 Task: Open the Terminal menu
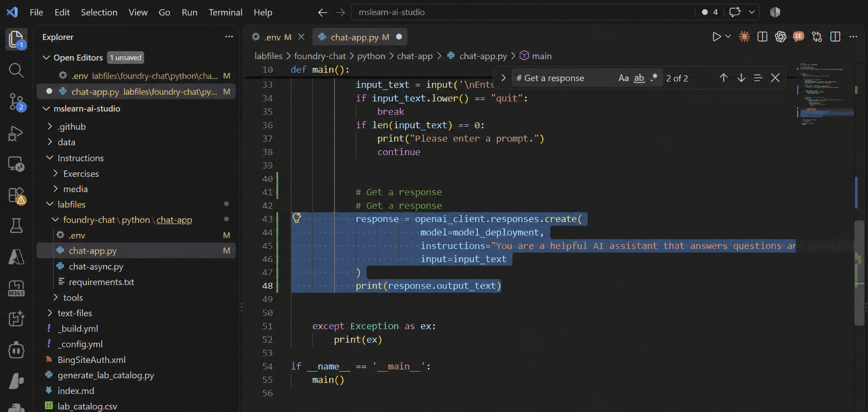226,12
